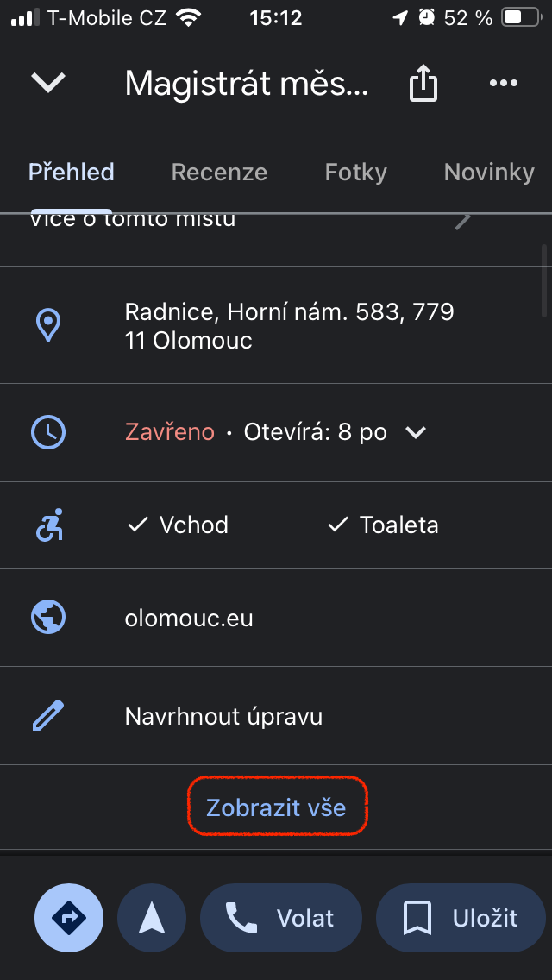Screen dimensions: 552x980
Task: Open the olomouc.eu website link
Action: (189, 619)
